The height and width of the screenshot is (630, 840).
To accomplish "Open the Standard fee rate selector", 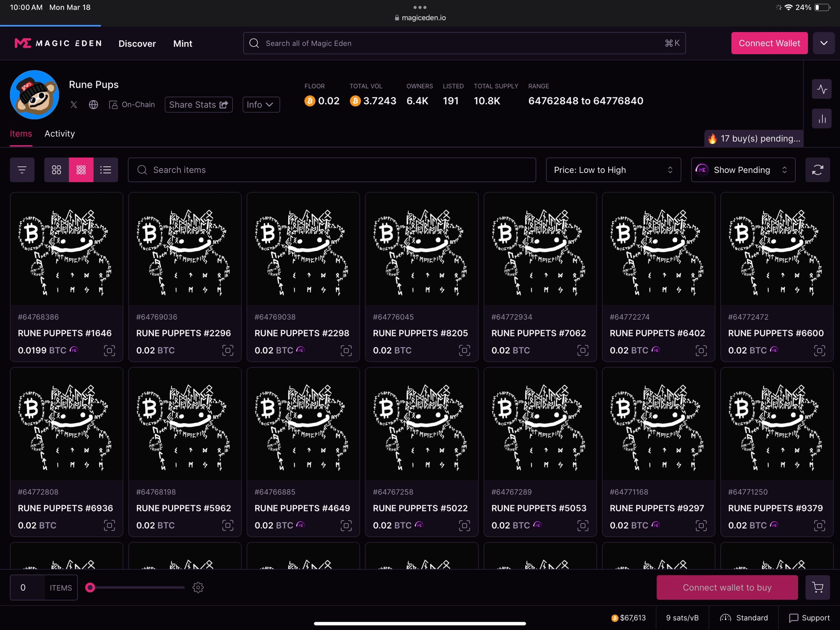I will coord(744,618).
